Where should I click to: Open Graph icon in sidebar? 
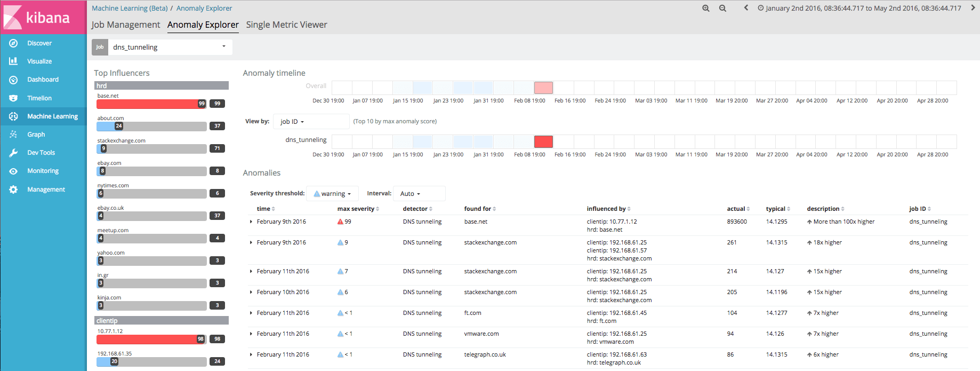click(13, 135)
